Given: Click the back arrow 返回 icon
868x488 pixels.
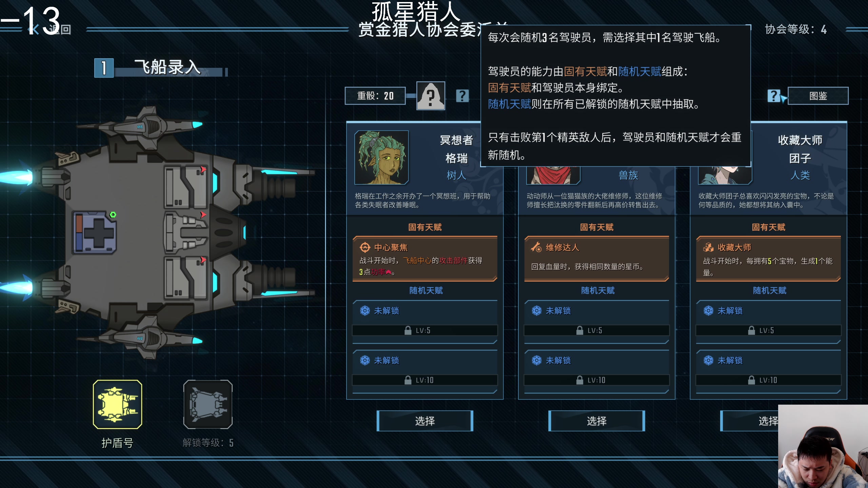Looking at the screenshot, I should (x=34, y=29).
